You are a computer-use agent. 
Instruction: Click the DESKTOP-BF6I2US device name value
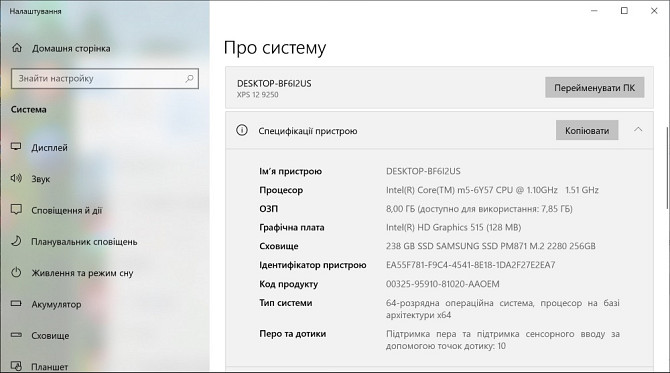tap(423, 171)
